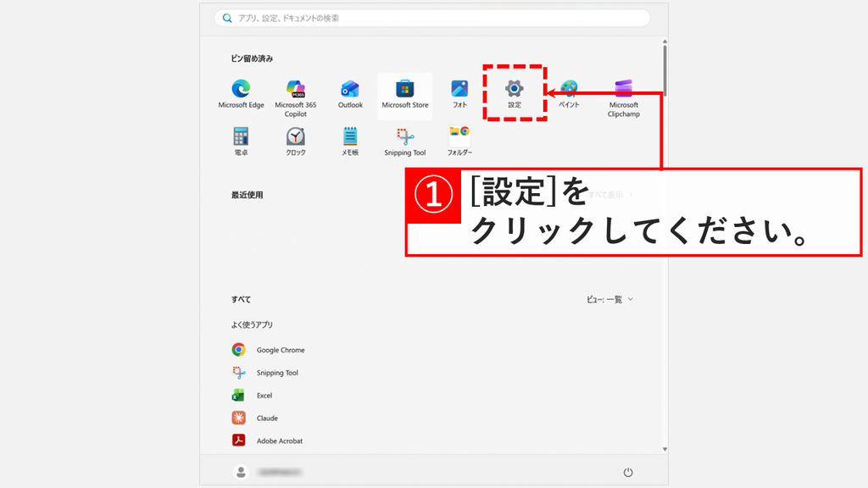Open Snipping Tool in the all apps list
The image size is (868, 488).
(x=265, y=373)
